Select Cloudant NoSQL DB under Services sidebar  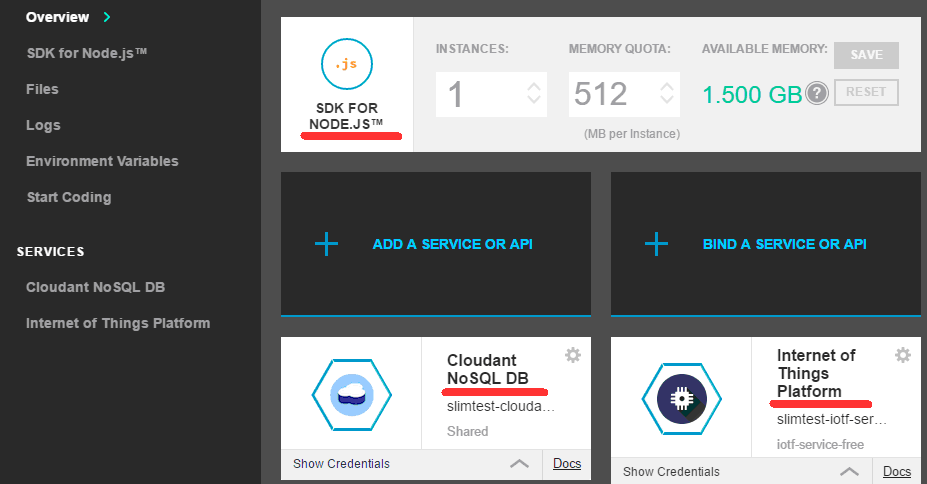point(95,287)
